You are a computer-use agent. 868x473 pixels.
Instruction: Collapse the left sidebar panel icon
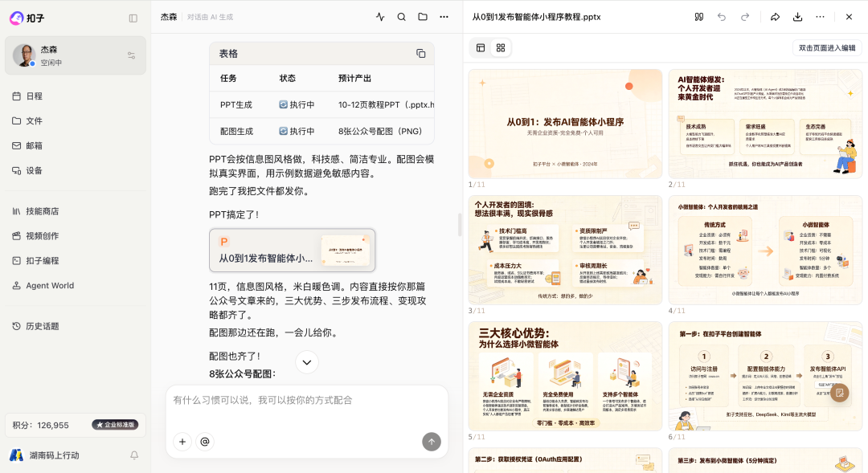click(133, 18)
